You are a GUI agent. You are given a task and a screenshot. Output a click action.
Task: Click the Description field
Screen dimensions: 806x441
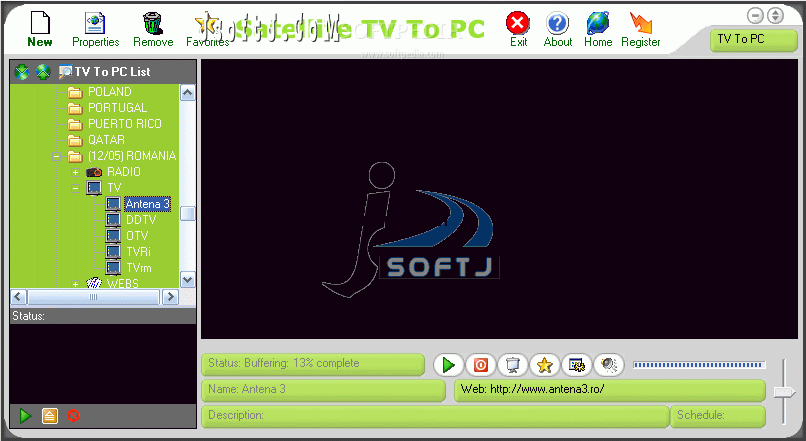pos(435,415)
